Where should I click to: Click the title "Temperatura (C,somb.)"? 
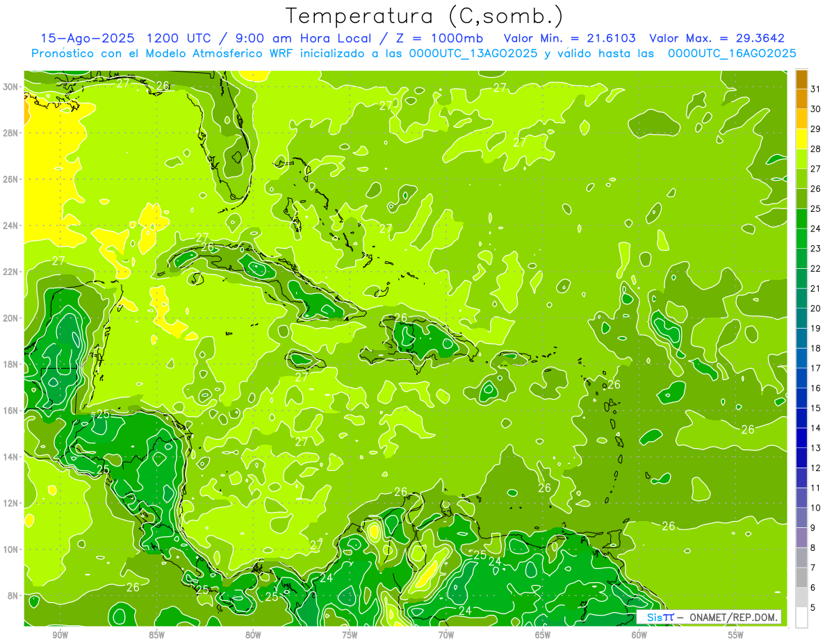click(x=425, y=16)
